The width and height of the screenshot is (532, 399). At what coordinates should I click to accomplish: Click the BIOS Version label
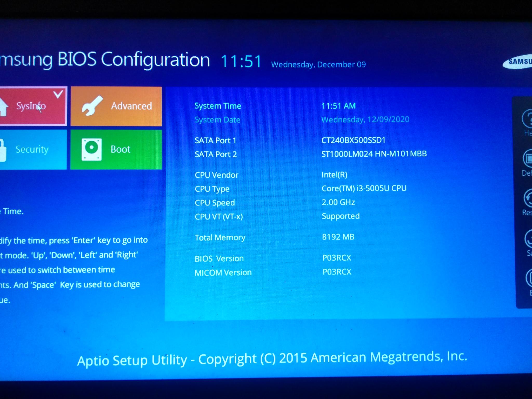(x=219, y=259)
